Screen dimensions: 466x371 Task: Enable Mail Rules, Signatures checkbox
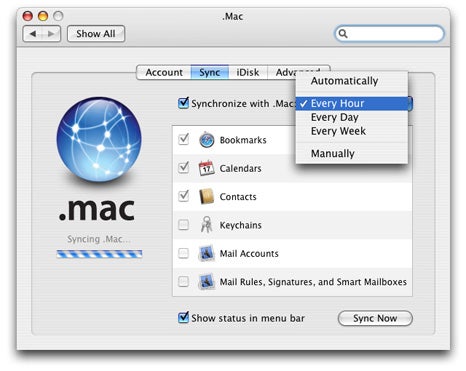tap(183, 282)
